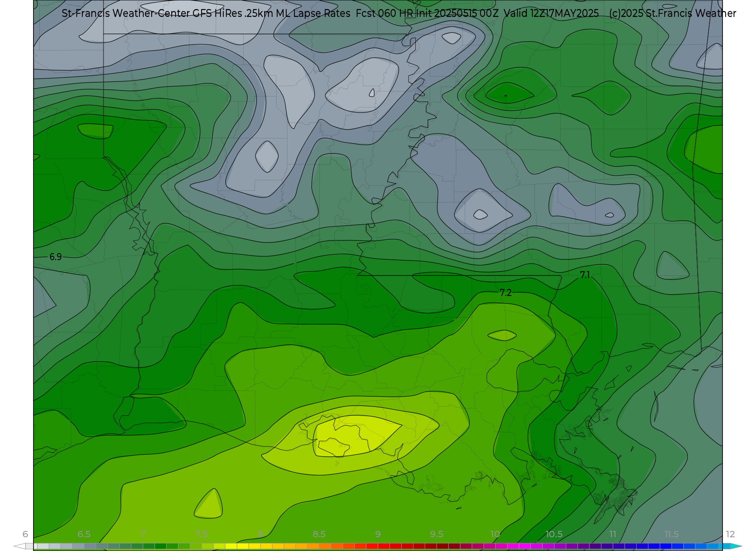Viewport: 756px width, 551px height.
Task: Click the 'St-Francis Weather-Center' title text
Action: click(126, 13)
